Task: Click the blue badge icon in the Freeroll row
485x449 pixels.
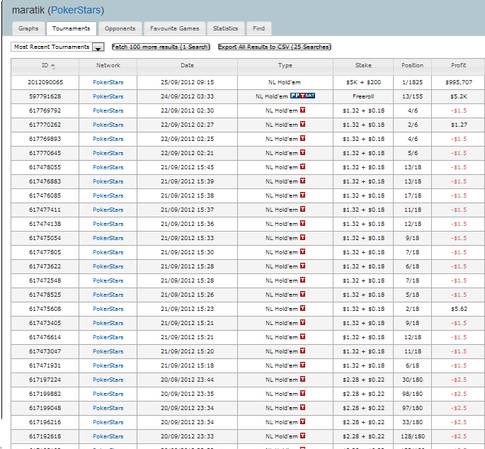Action: 302,96
